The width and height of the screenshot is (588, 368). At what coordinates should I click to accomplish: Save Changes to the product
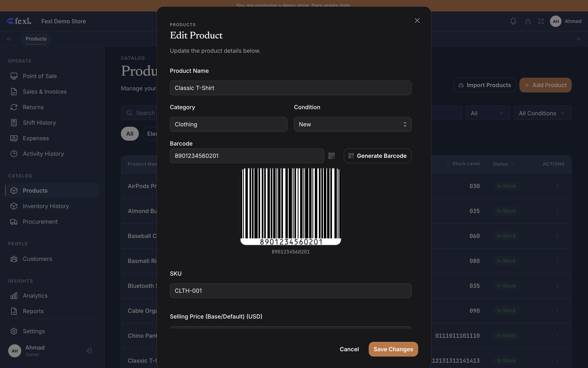(x=393, y=349)
